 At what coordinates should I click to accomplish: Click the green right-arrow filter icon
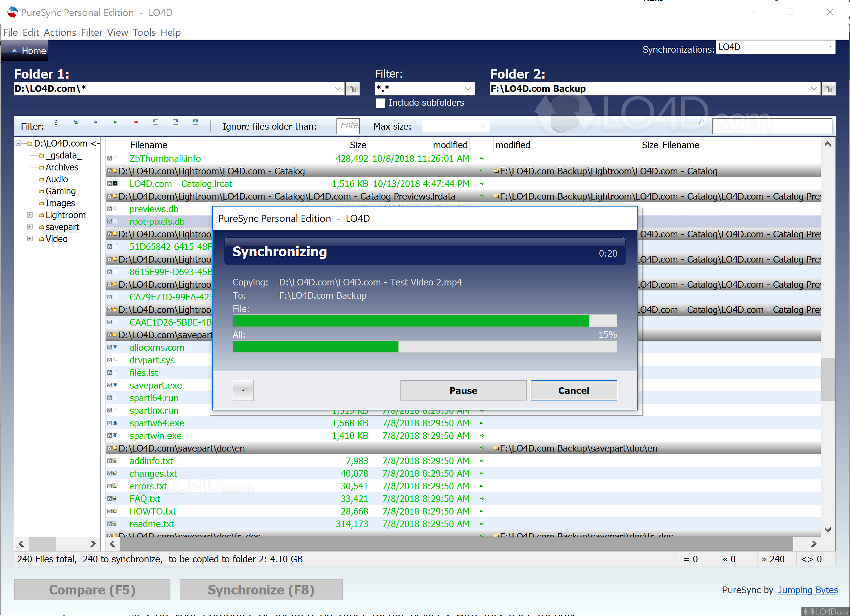[116, 122]
